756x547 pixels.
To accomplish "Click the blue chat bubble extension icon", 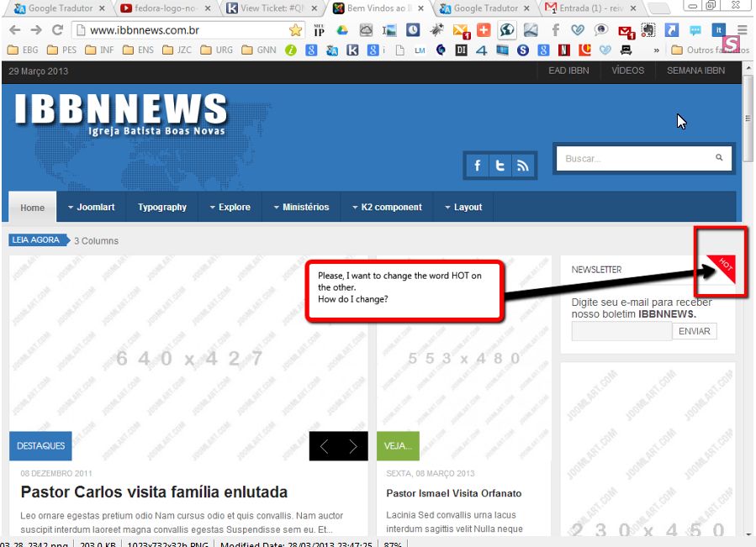I will [x=695, y=30].
